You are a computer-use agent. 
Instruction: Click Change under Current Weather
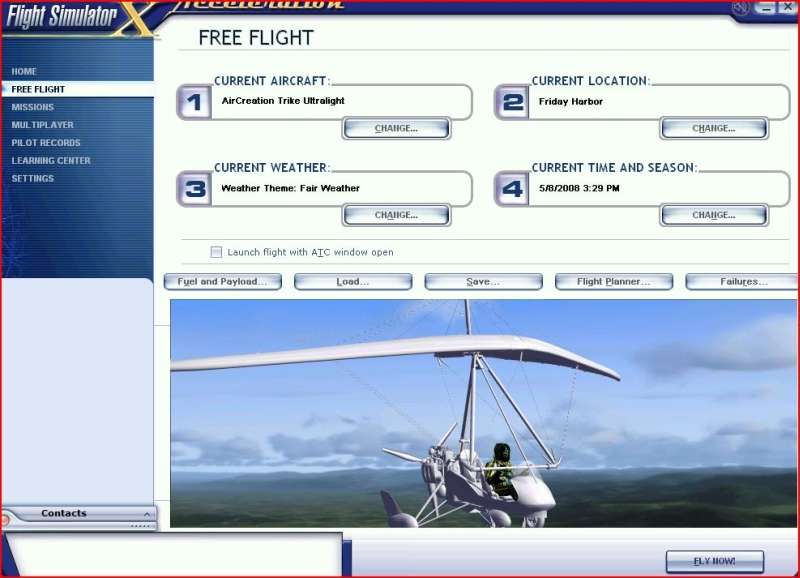point(396,215)
